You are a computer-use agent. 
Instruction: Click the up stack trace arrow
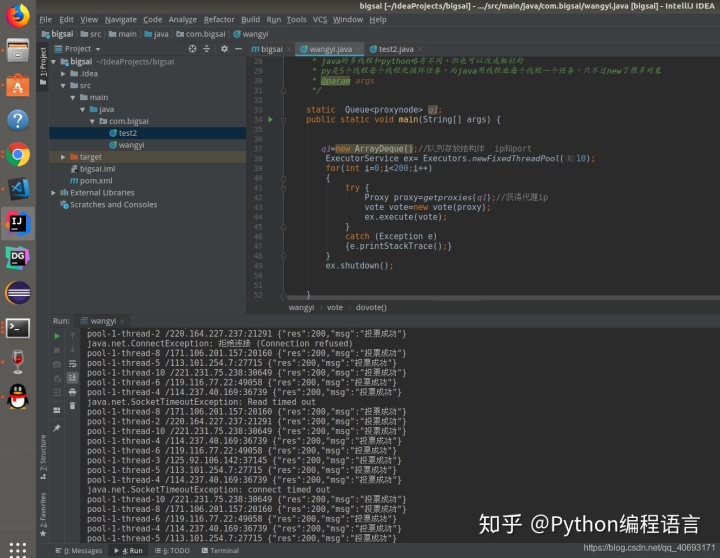point(72,336)
